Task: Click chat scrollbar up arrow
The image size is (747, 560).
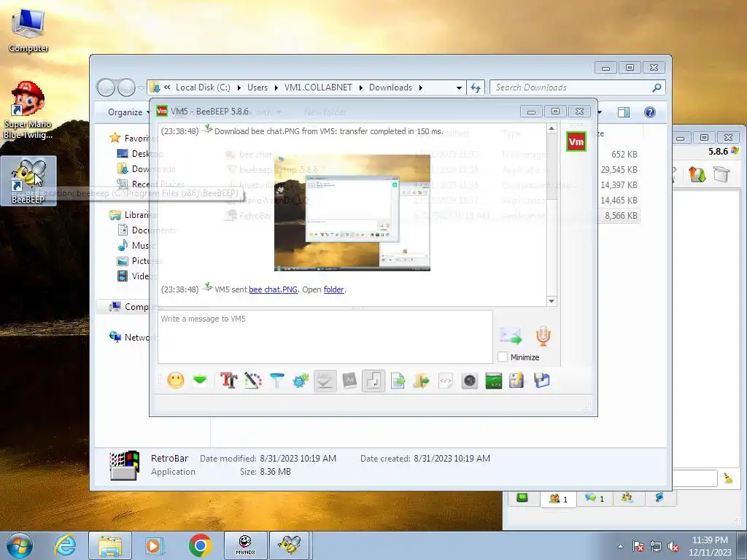Action: (551, 128)
